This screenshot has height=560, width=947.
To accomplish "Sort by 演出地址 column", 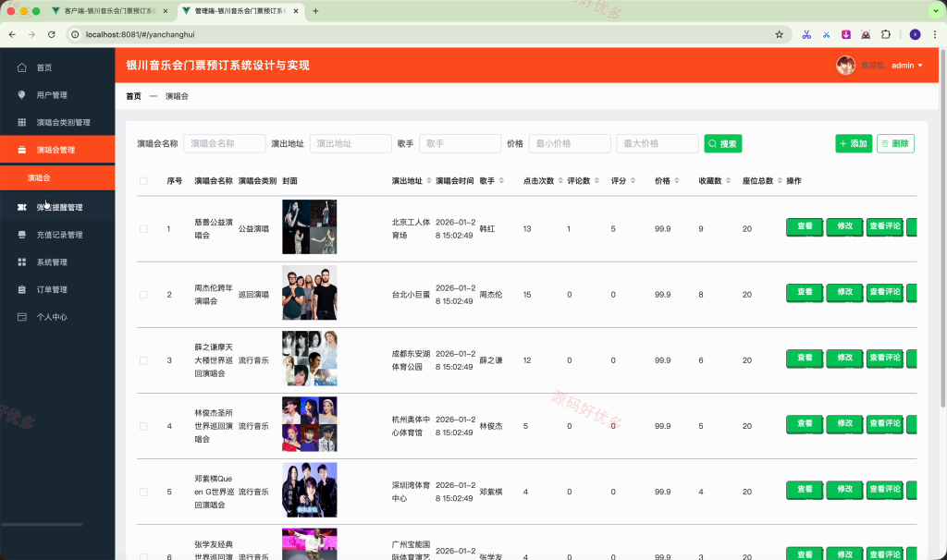I will 429,180.
